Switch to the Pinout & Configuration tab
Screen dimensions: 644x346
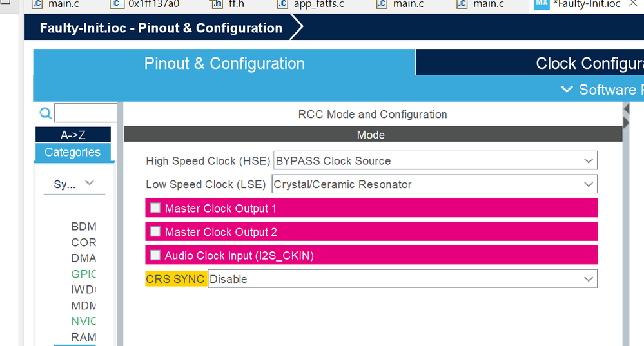tap(224, 63)
